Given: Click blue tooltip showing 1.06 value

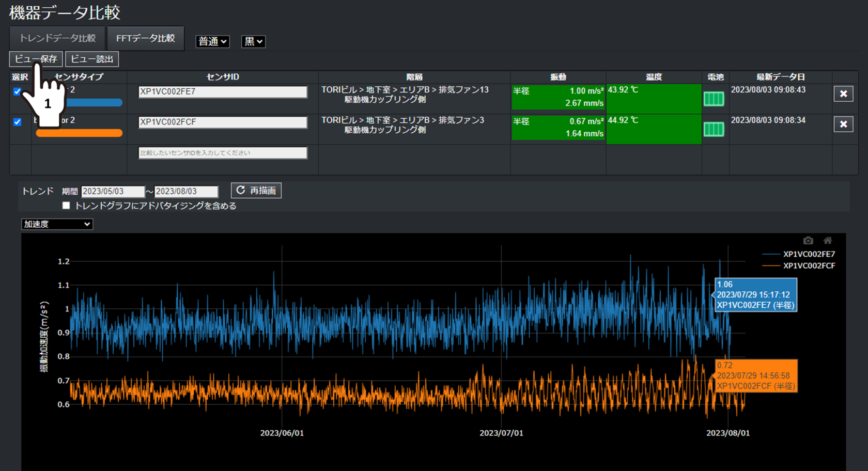Looking at the screenshot, I should 756,295.
